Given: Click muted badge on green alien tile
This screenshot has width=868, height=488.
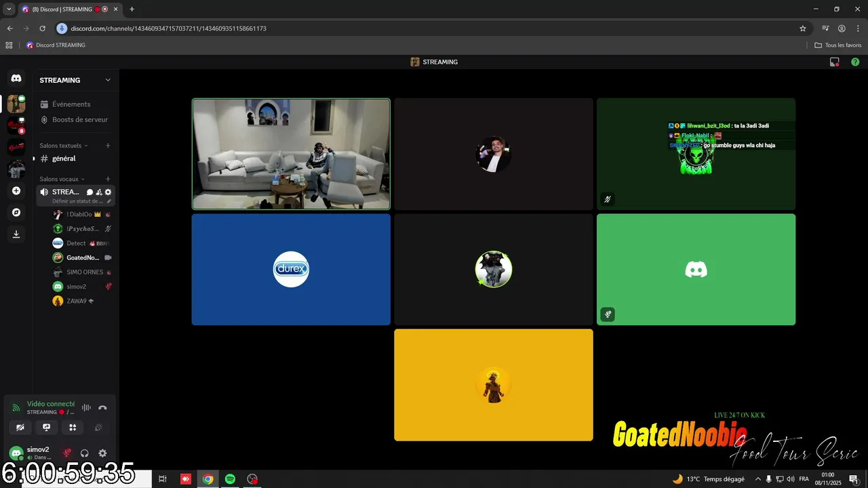Looking at the screenshot, I should pos(608,199).
